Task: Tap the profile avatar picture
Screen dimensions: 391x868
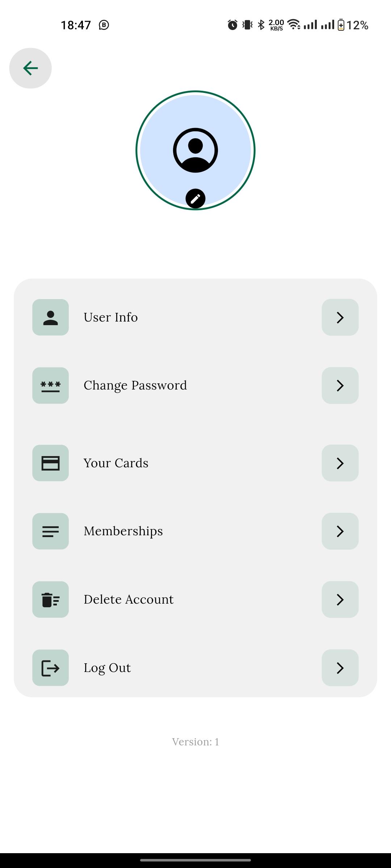Action: coord(195,150)
